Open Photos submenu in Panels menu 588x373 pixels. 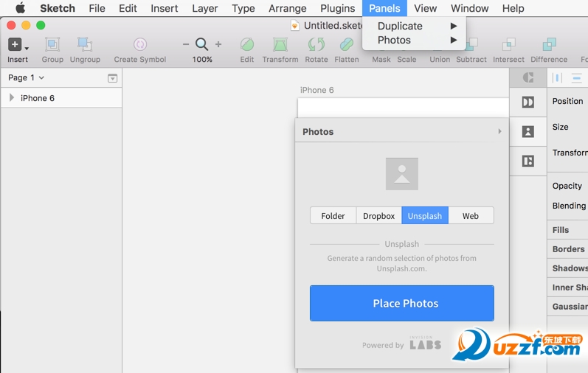415,40
